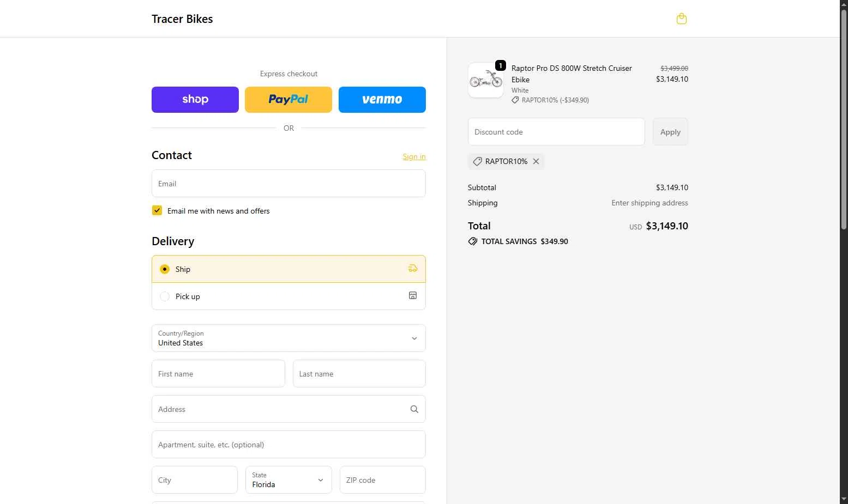The width and height of the screenshot is (848, 504).
Task: Pay with PayPal express checkout
Action: point(288,100)
